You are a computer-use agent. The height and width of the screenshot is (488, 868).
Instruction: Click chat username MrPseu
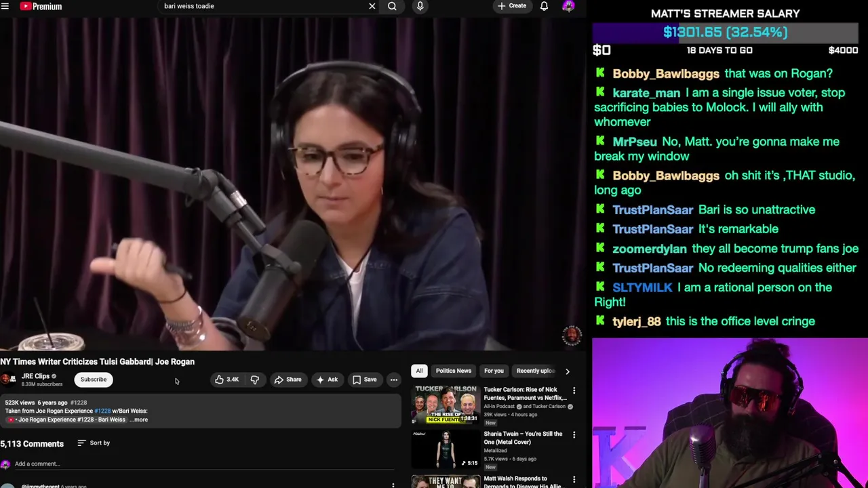(635, 142)
